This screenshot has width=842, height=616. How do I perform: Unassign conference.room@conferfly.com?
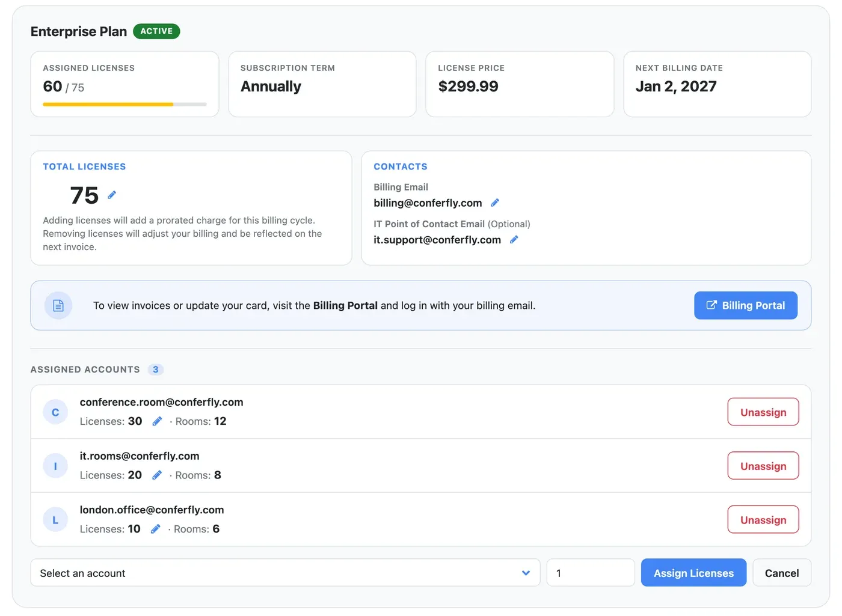pos(763,412)
